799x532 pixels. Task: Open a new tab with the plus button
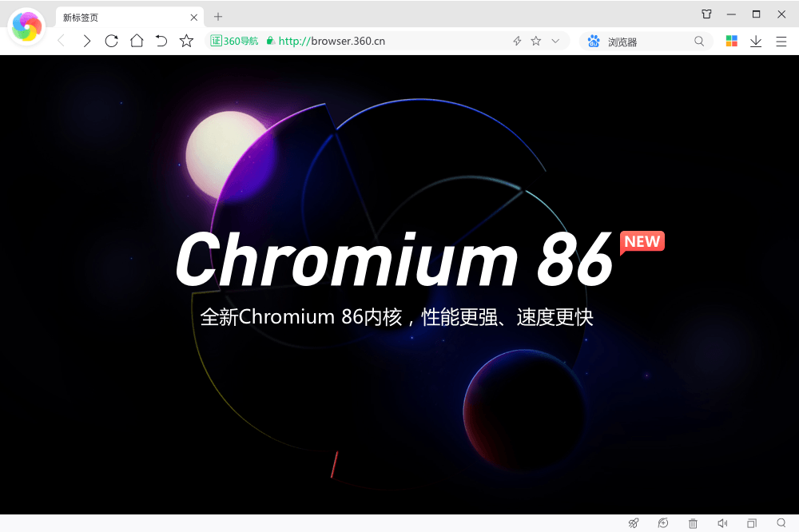[x=219, y=16]
